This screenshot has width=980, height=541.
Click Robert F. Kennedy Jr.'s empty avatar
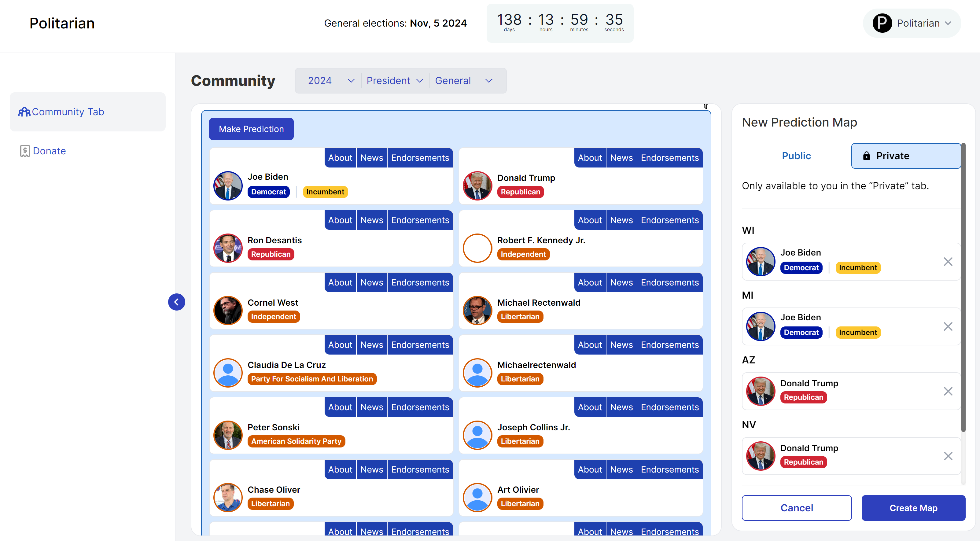click(477, 248)
